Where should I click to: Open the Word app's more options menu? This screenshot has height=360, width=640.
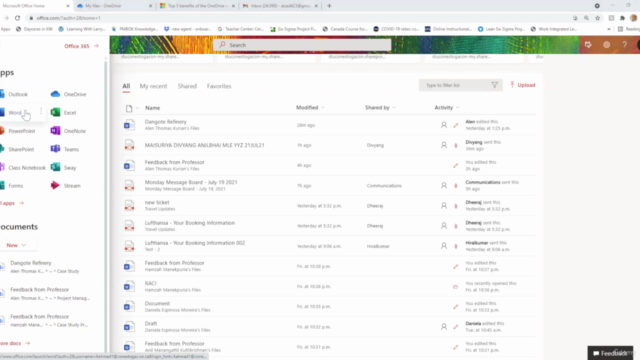coord(41,111)
